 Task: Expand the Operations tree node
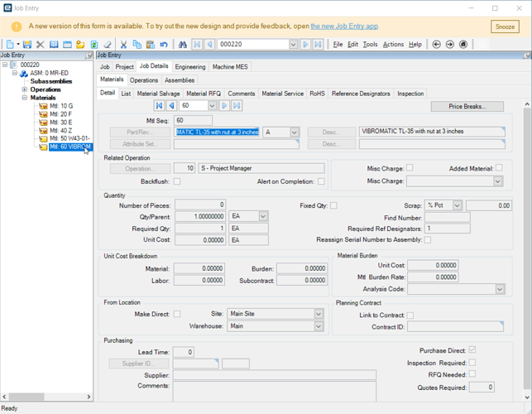(x=25, y=89)
